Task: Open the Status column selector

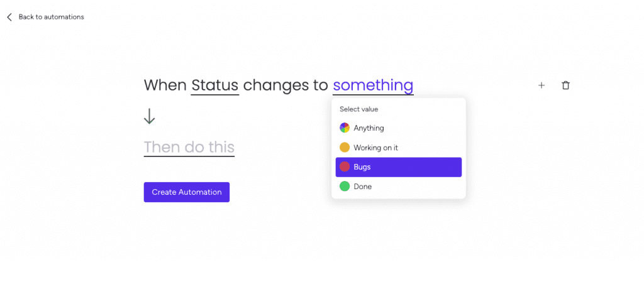Action: 215,85
